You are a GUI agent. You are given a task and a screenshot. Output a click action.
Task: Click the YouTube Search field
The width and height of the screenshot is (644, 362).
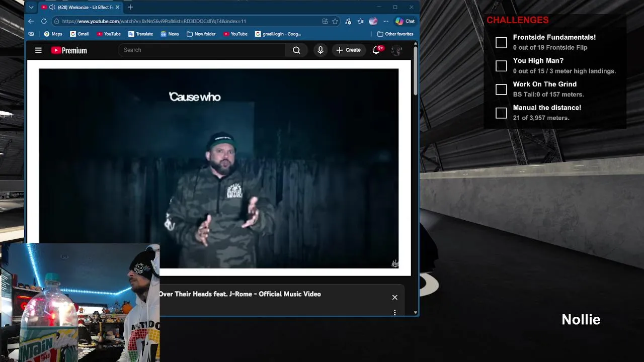(201, 50)
